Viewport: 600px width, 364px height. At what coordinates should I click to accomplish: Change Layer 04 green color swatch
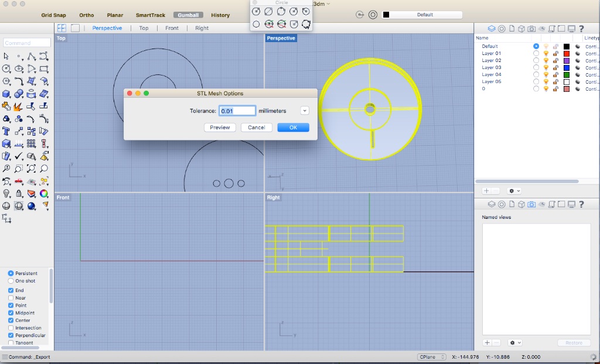pos(567,75)
